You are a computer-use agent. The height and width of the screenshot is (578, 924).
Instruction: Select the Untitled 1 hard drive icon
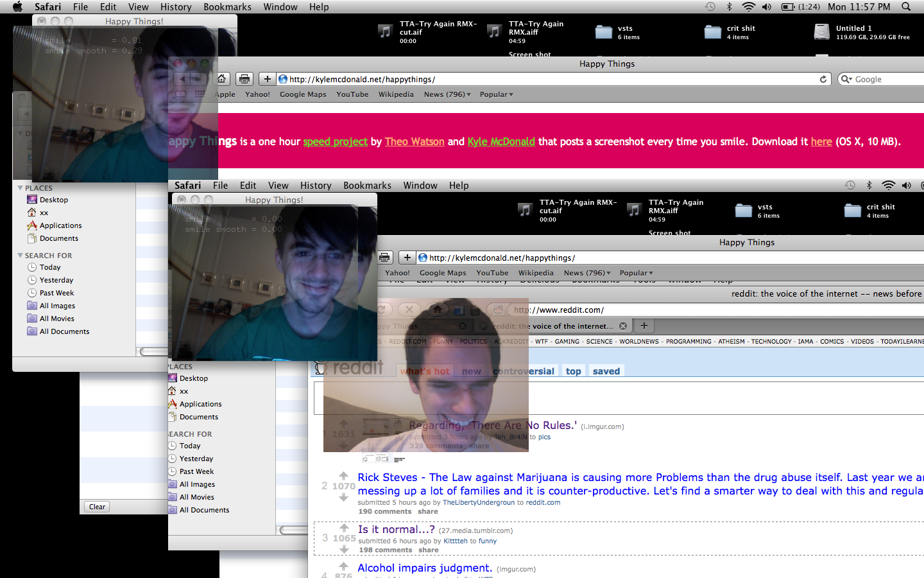pos(822,32)
